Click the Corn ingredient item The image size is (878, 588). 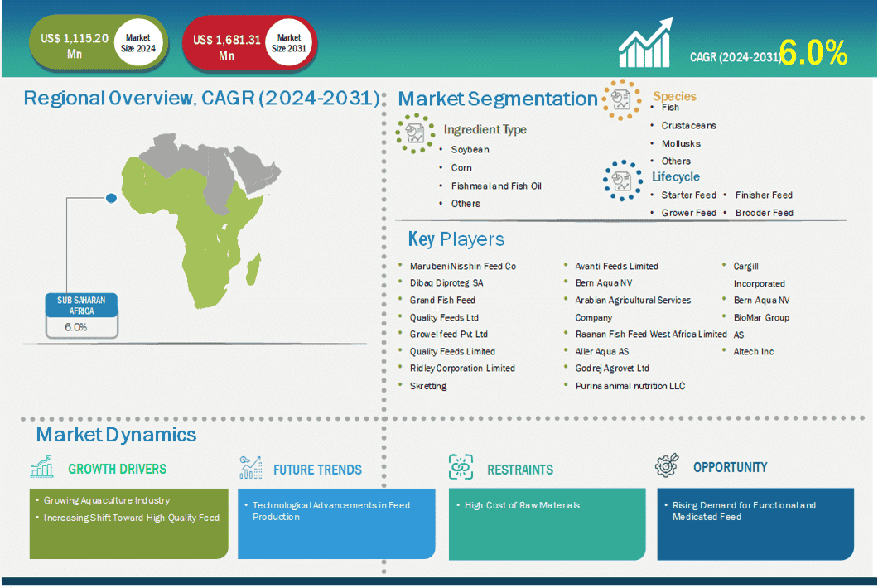click(461, 167)
